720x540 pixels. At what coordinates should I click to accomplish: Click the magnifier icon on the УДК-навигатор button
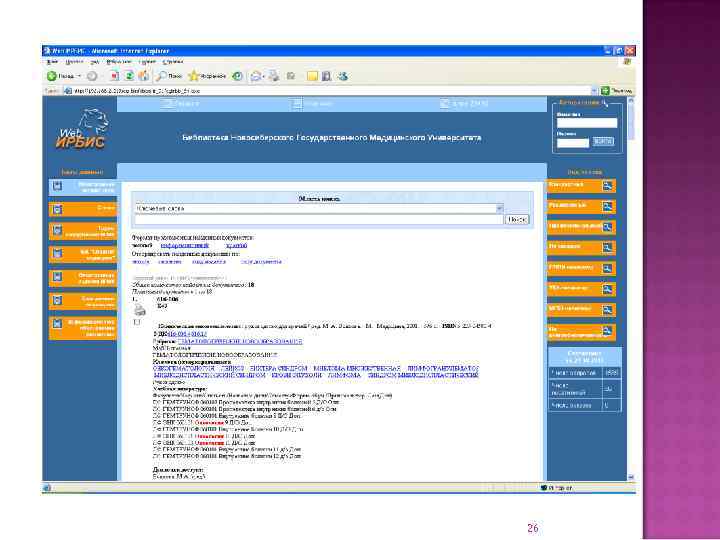[607, 289]
